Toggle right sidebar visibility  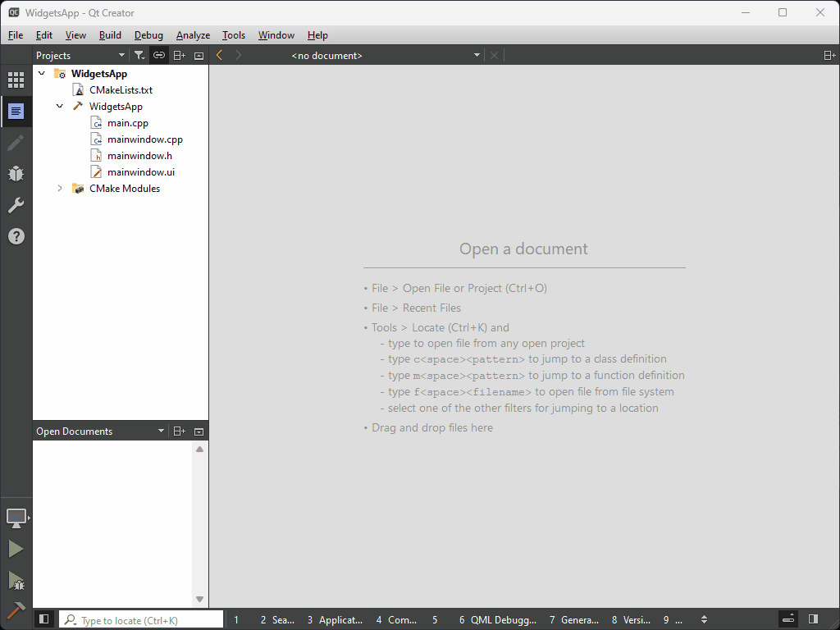(813, 619)
